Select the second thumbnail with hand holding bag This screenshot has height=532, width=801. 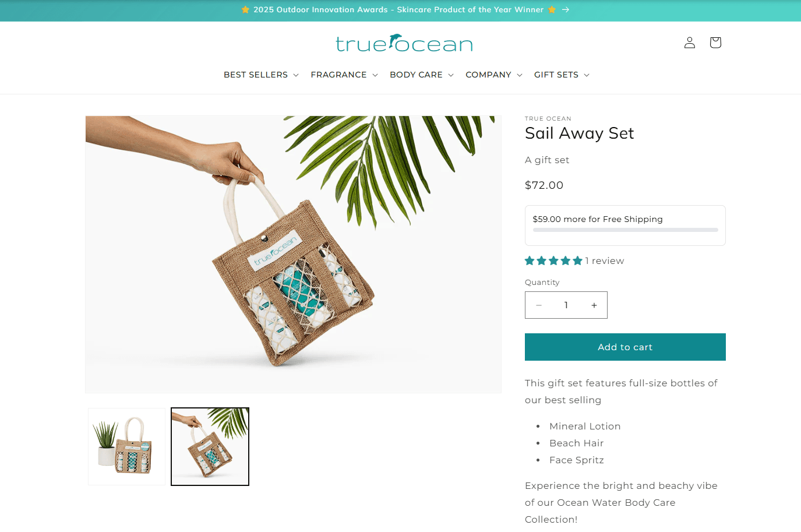tap(210, 446)
